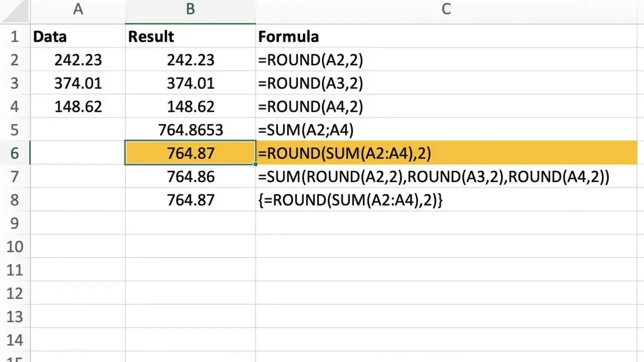This screenshot has width=644, height=362.
Task: Select cell B2 showing 242.23
Action: click(190, 60)
